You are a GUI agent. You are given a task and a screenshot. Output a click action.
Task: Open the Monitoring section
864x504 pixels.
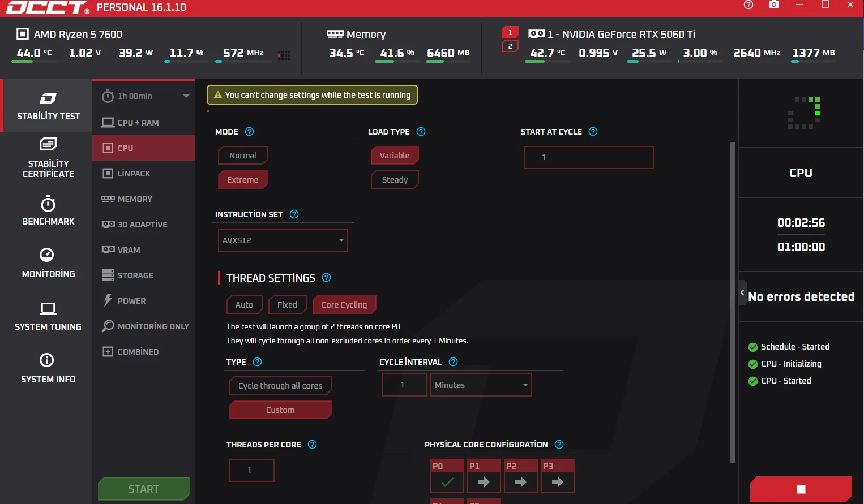[48, 263]
